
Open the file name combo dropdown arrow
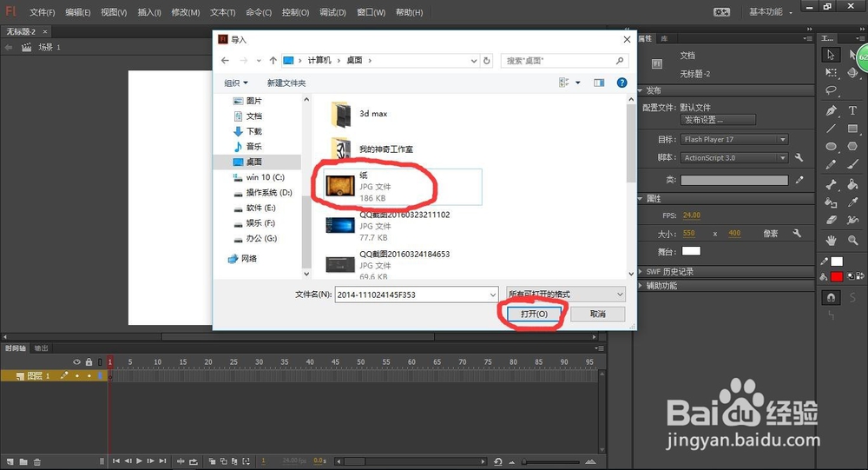pyautogui.click(x=493, y=295)
